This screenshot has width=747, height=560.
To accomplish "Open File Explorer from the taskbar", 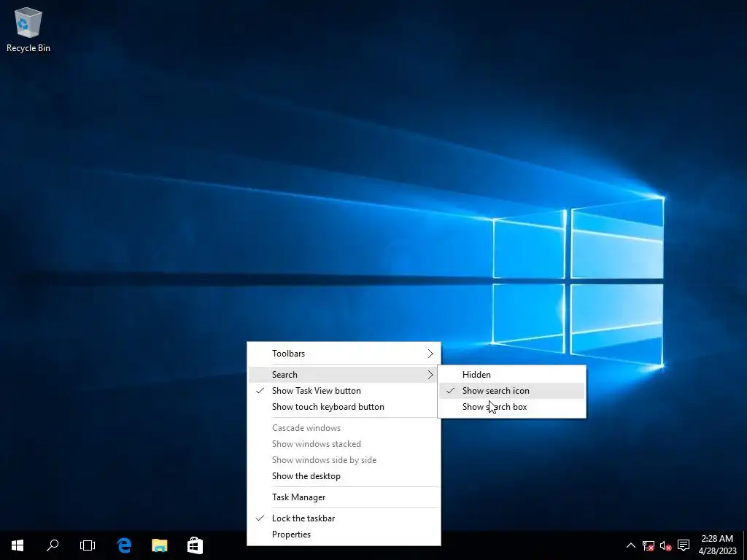I will click(160, 545).
